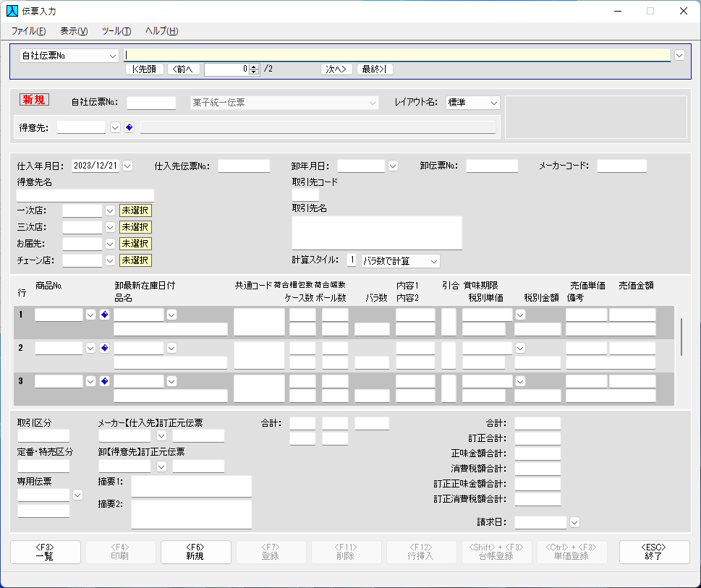Image resolution: width=701 pixels, height=588 pixels.
Task: Go to previous record with <前へ
Action: (x=183, y=69)
